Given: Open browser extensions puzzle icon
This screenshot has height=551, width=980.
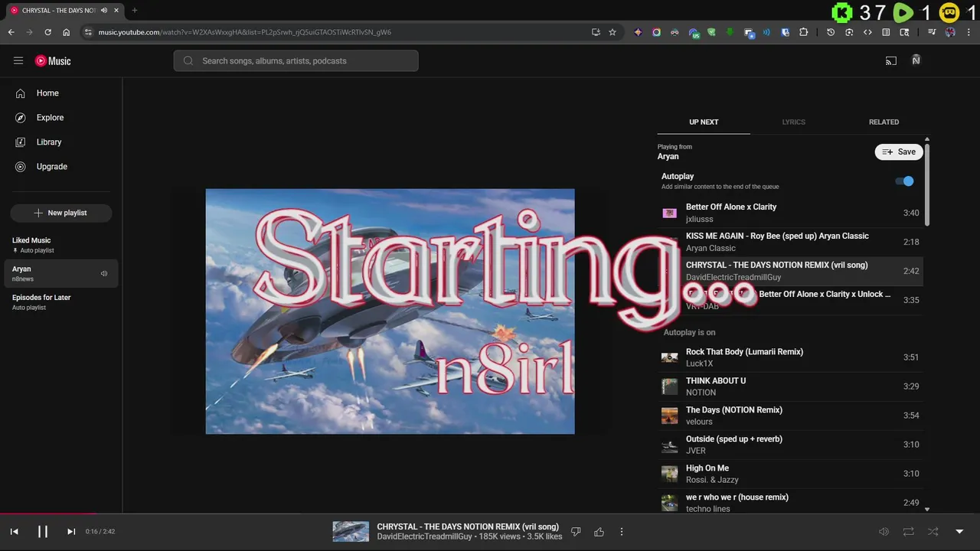Looking at the screenshot, I should pyautogui.click(x=803, y=32).
